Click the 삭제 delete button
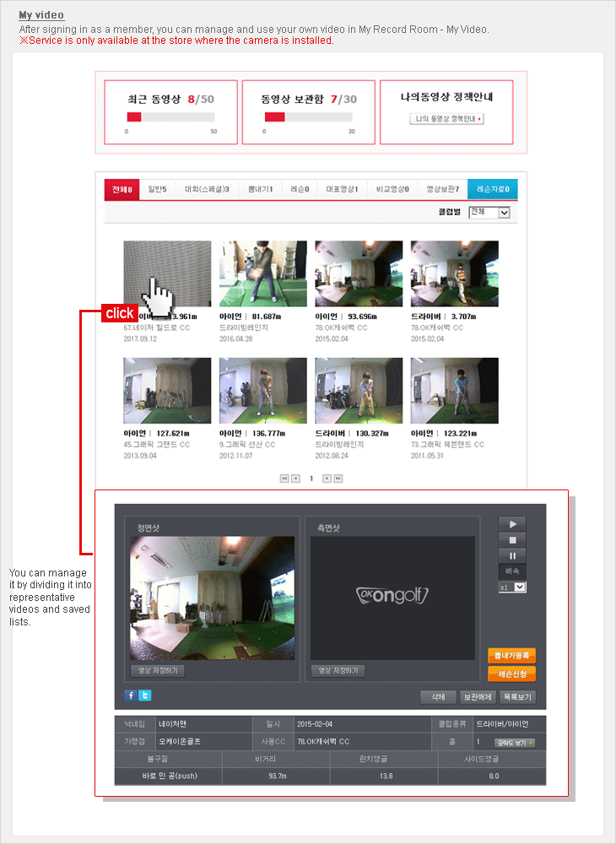Image resolution: width=616 pixels, height=844 pixels. point(438,697)
